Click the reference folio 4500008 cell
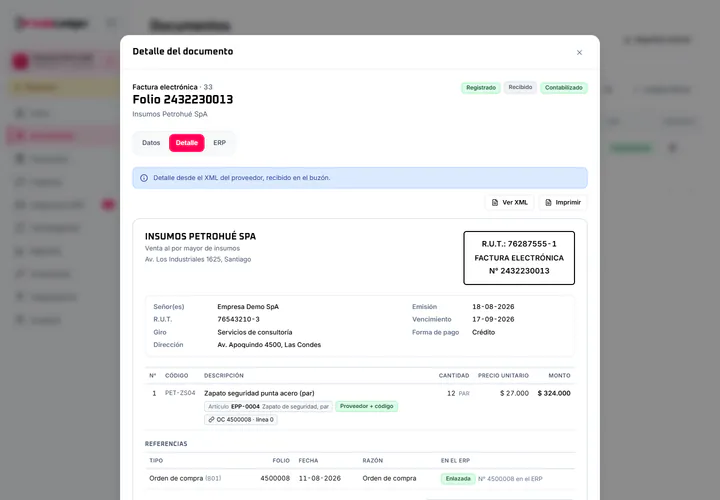The width and height of the screenshot is (720, 500). pyautogui.click(x=275, y=478)
